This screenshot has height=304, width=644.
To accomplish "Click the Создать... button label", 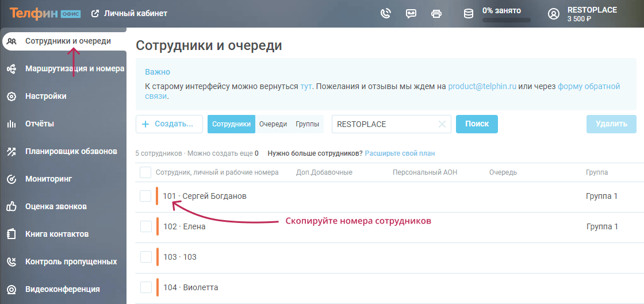I will tap(174, 124).
